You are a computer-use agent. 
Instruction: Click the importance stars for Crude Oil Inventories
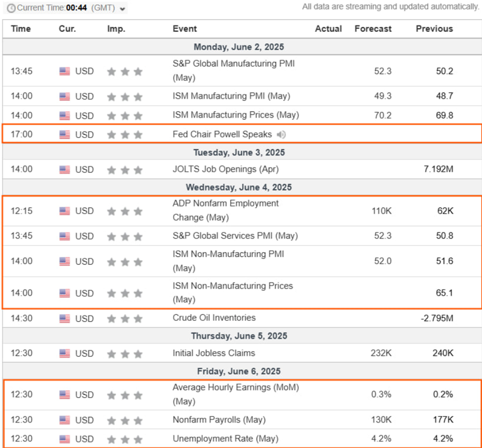(x=125, y=318)
